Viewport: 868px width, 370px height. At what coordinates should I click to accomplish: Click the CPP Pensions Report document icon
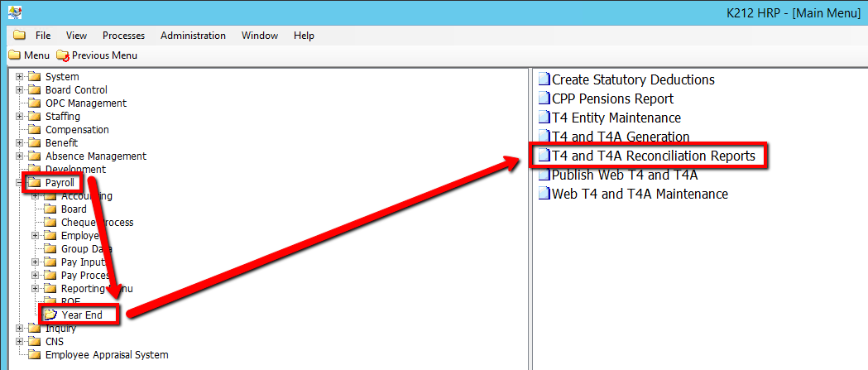[544, 99]
